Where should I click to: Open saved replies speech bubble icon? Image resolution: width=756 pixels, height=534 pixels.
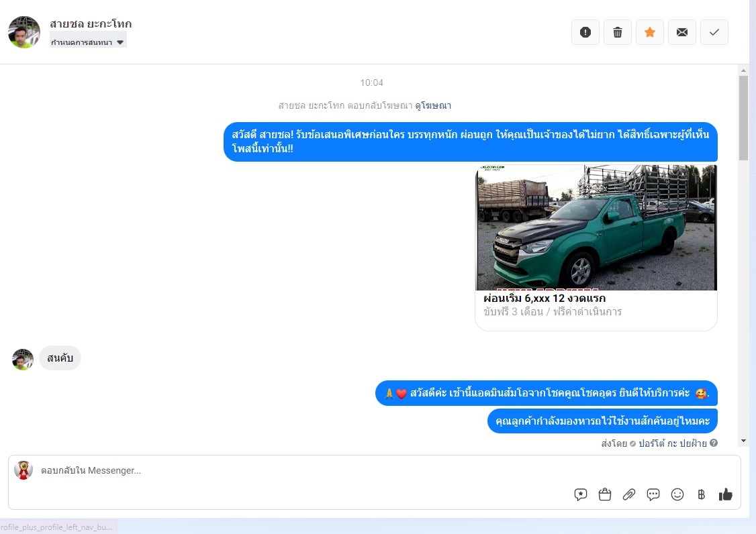click(653, 494)
